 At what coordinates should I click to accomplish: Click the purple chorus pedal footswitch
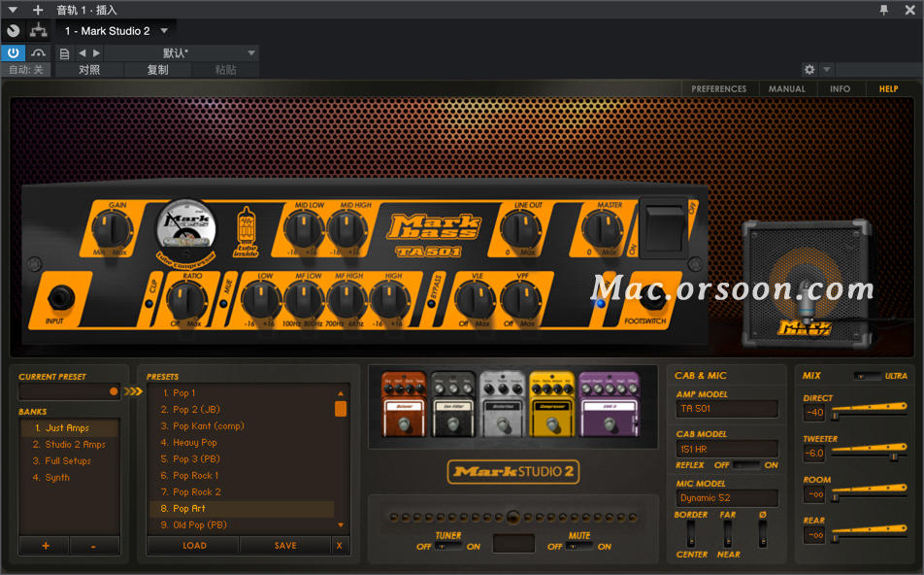tap(610, 423)
